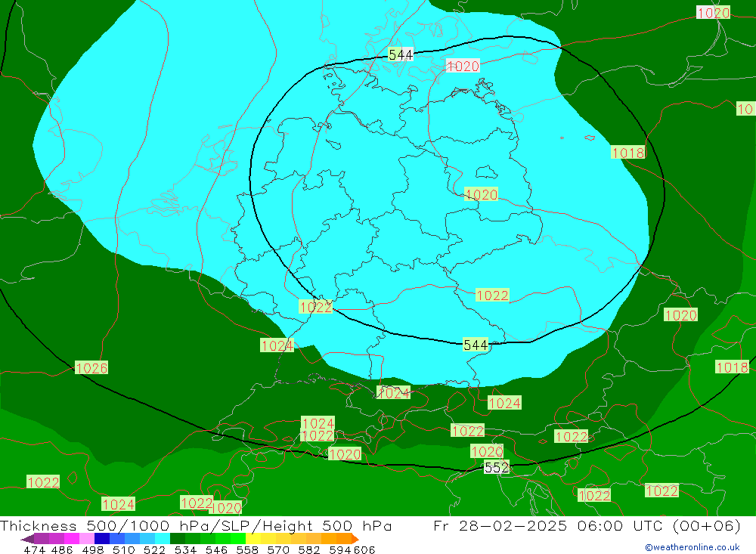
Task: Select the 544 label on the southern contour
Action: coord(476,345)
